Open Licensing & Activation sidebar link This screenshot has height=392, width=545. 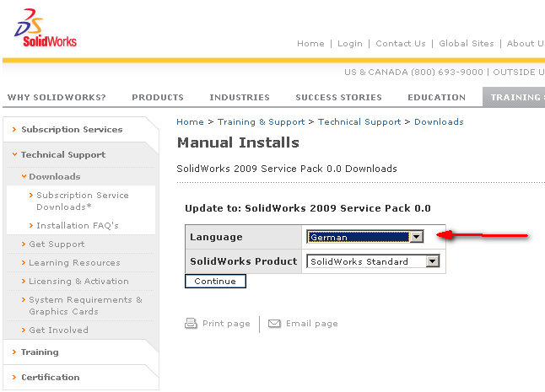pyautogui.click(x=78, y=282)
